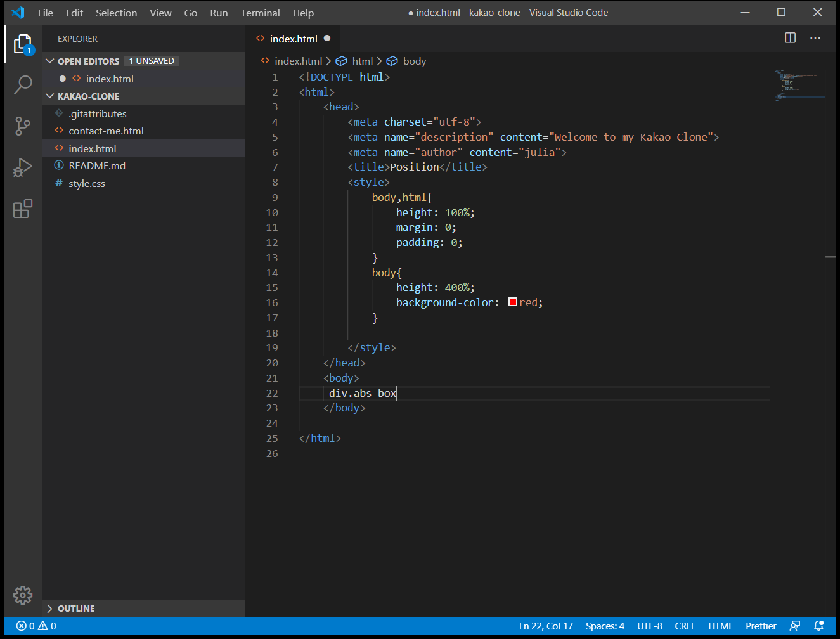This screenshot has height=639, width=840.
Task: Click UTF-8 encoding in status bar
Action: [650, 626]
